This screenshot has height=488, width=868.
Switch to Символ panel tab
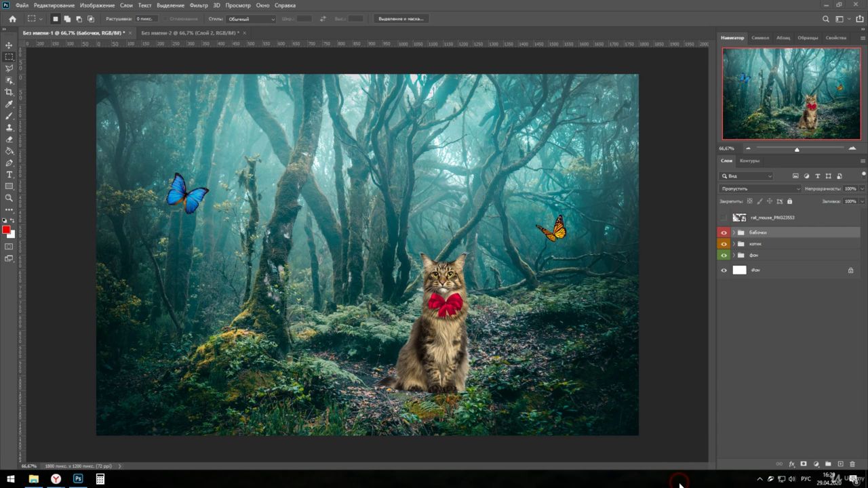(x=760, y=38)
